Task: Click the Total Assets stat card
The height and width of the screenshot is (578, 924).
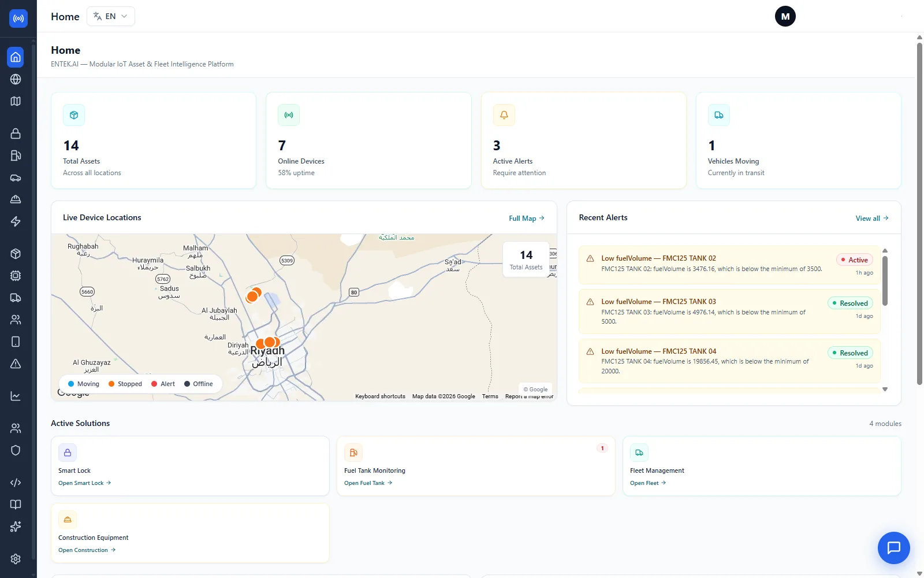Action: tap(154, 140)
